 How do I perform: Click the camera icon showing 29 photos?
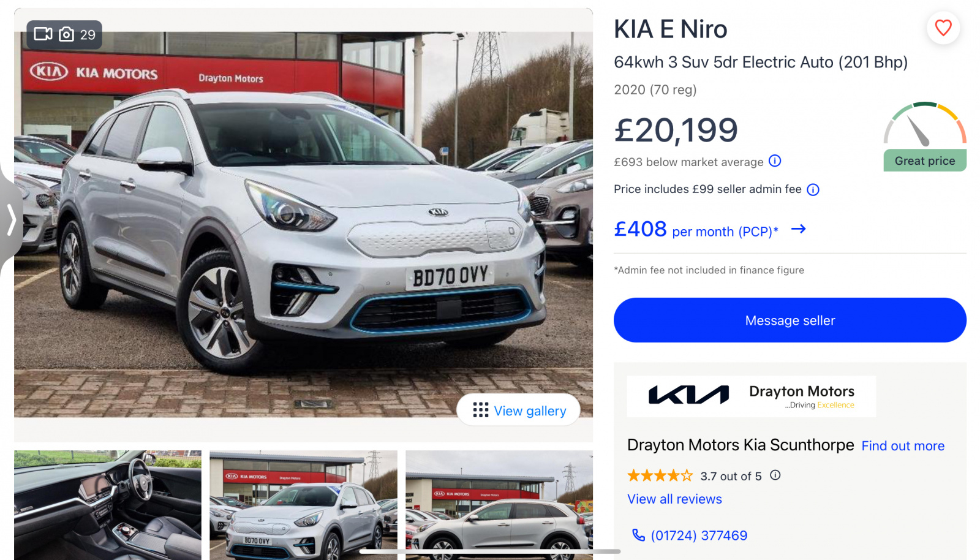[66, 34]
